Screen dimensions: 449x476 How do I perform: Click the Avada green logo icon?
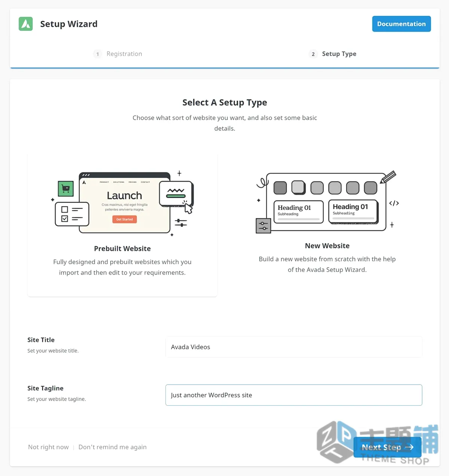click(26, 24)
